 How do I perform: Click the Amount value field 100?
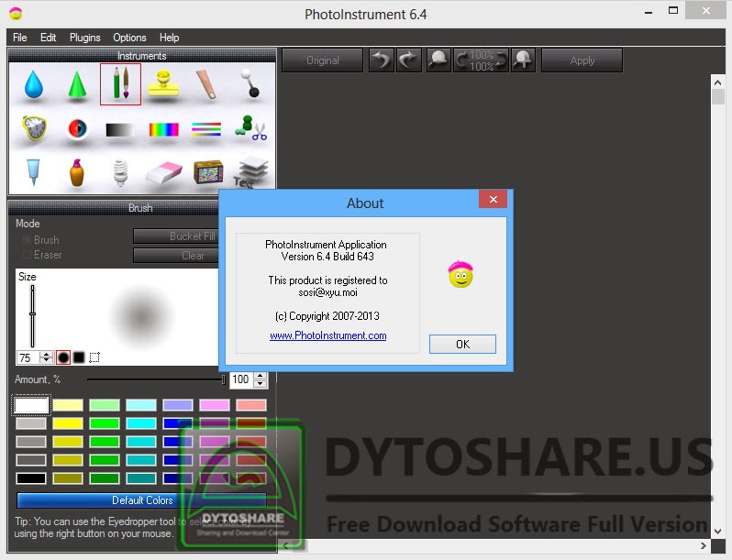(x=241, y=379)
